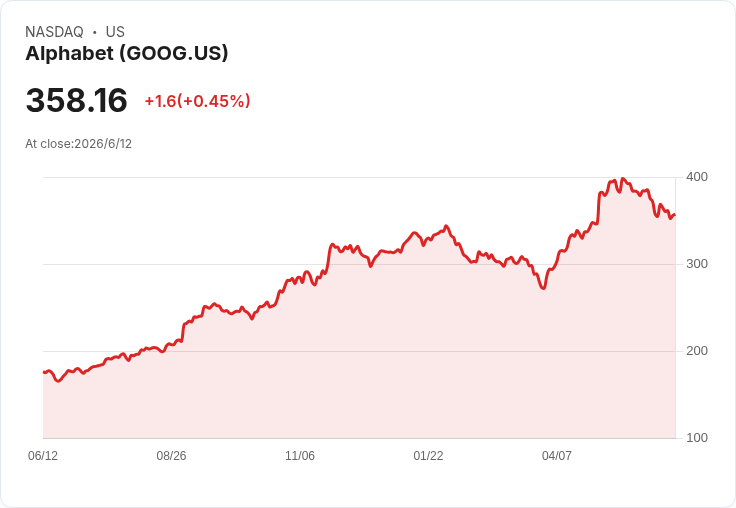Image resolution: width=736 pixels, height=508 pixels.
Task: Click the 04/07 date on x-axis
Action: 557,456
